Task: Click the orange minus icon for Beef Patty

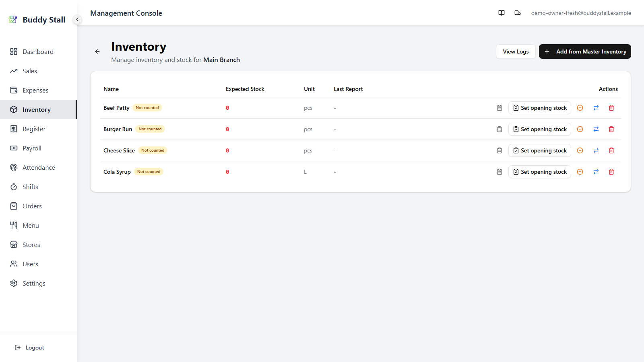Action: (580, 108)
